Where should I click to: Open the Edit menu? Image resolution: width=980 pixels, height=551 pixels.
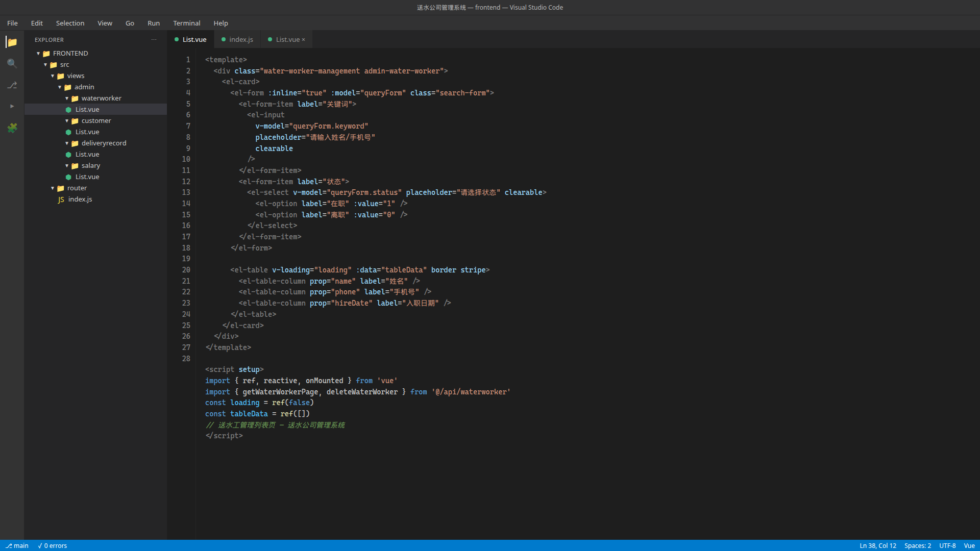point(37,23)
